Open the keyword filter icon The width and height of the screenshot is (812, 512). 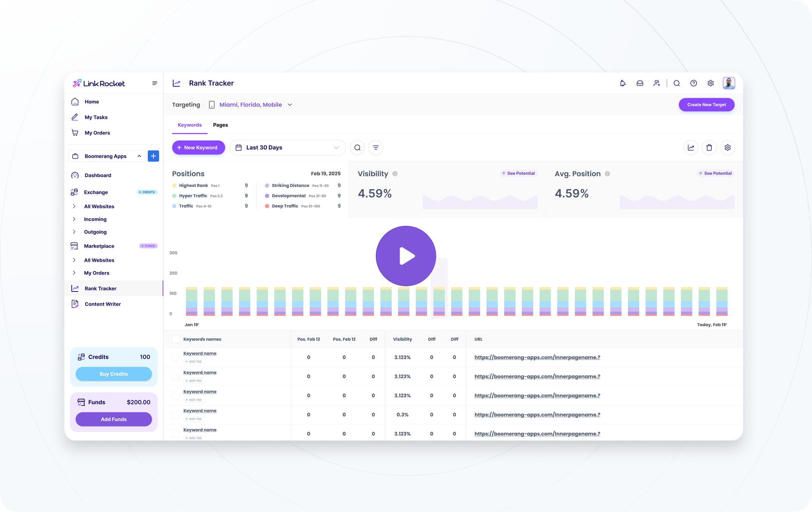(x=376, y=148)
